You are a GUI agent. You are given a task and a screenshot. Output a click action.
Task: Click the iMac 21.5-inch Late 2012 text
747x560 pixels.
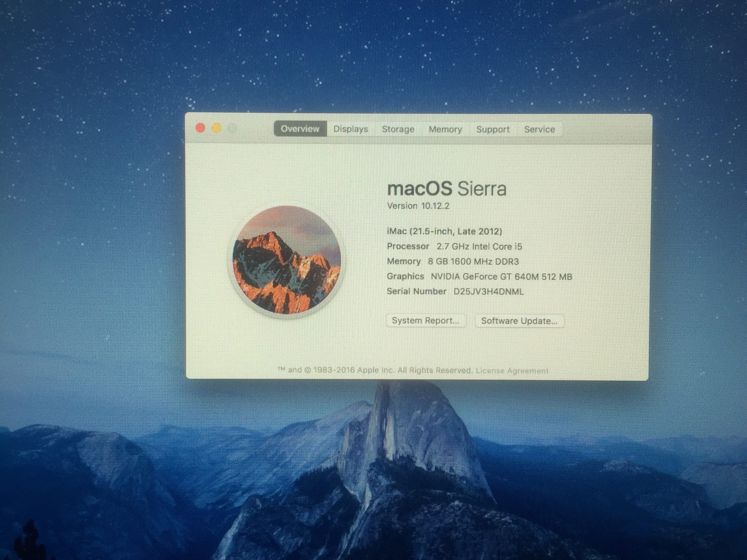(x=444, y=231)
